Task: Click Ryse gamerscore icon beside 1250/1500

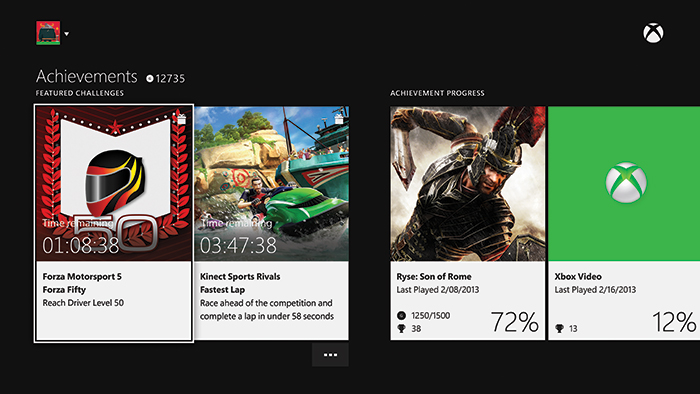Action: [401, 315]
